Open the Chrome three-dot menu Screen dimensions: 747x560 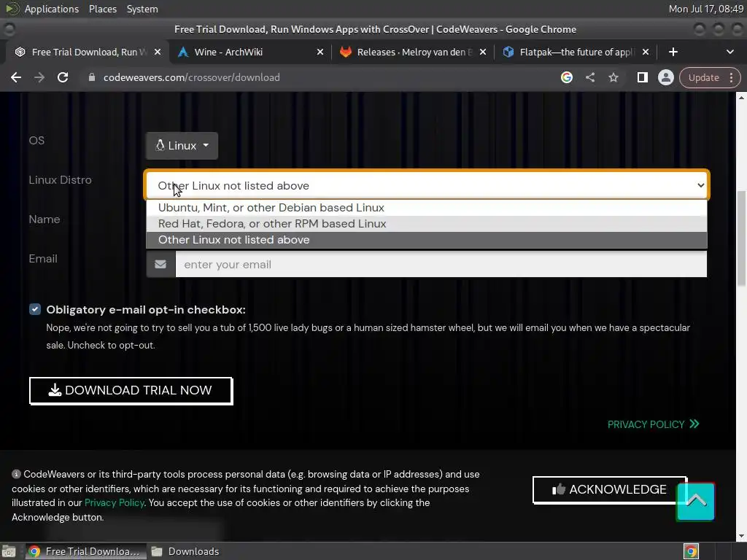pyautogui.click(x=731, y=77)
